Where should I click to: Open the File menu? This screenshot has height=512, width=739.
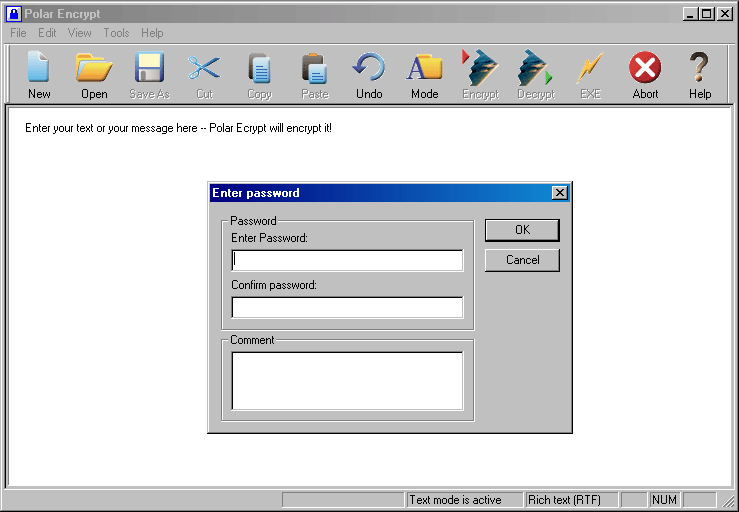click(x=18, y=33)
